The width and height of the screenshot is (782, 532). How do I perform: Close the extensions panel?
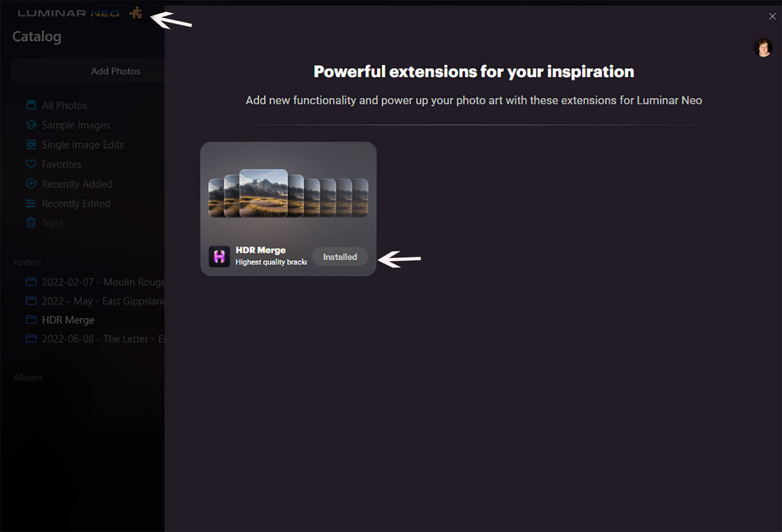pyautogui.click(x=772, y=17)
